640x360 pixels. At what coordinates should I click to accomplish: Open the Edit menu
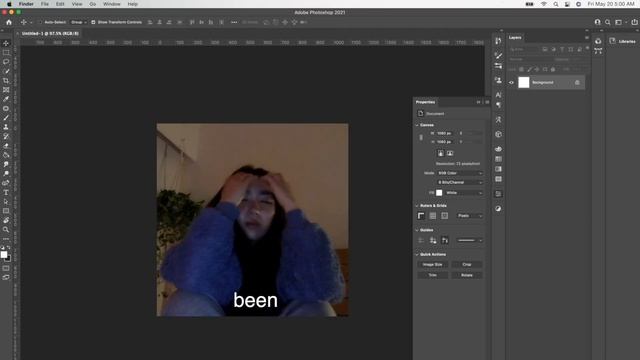pos(60,4)
